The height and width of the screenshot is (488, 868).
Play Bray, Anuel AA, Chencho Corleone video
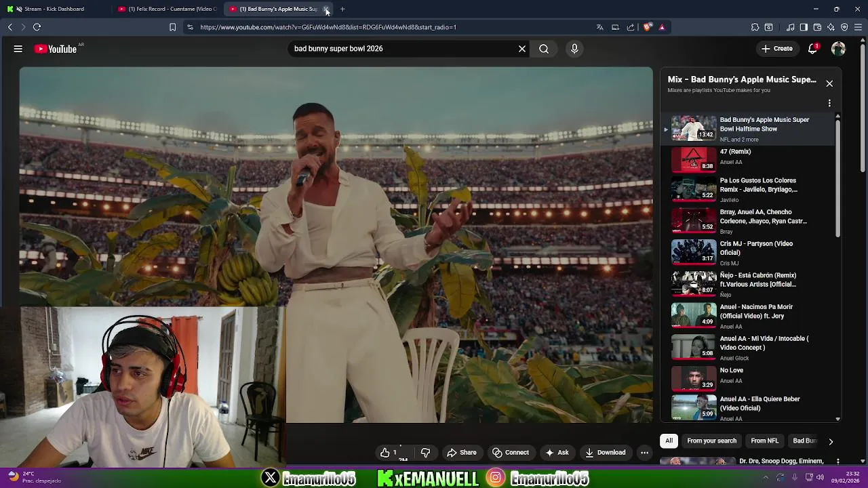[749, 221]
